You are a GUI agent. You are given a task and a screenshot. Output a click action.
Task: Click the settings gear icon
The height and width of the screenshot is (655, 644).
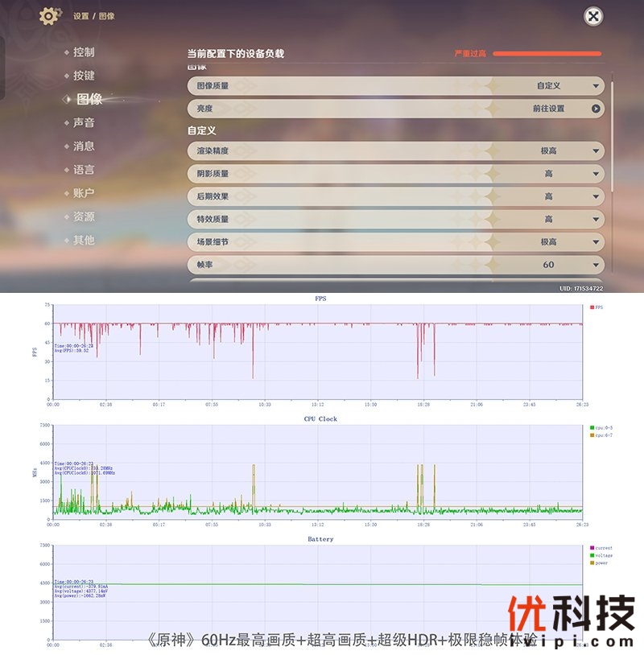click(50, 15)
